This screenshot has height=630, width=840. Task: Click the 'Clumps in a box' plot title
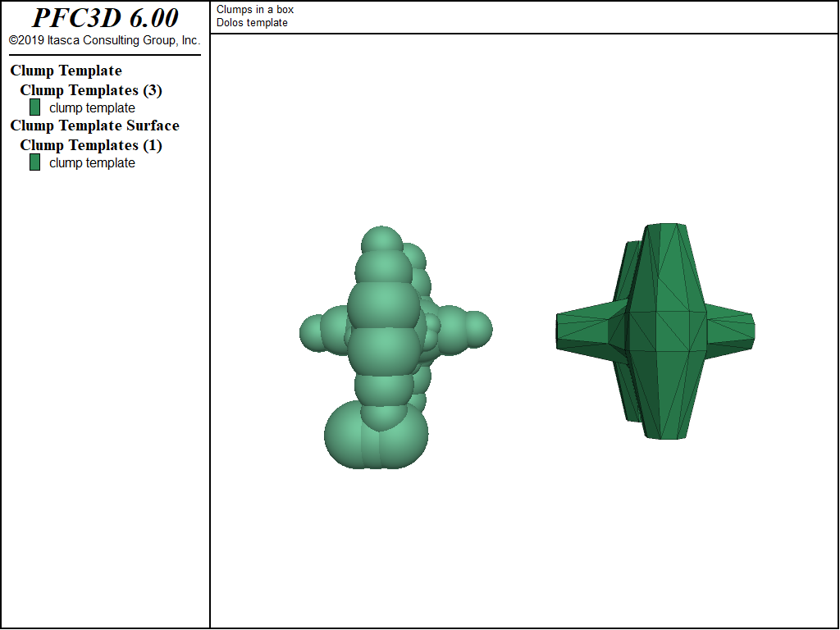[255, 10]
